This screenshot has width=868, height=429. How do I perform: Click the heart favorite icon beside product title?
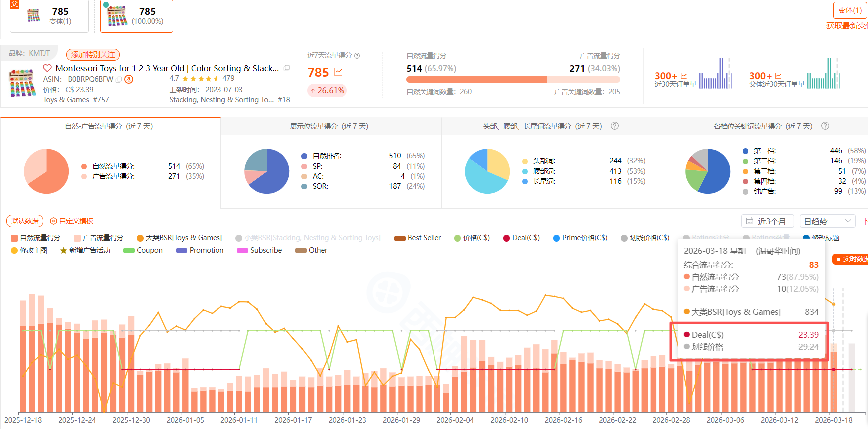coord(47,68)
